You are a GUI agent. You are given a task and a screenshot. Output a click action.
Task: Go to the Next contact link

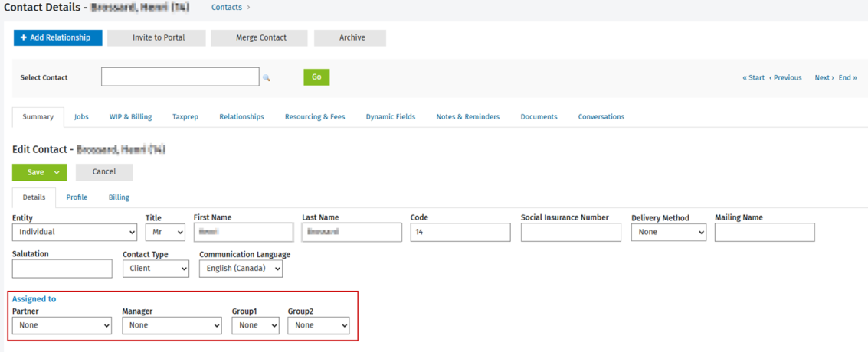coord(823,78)
